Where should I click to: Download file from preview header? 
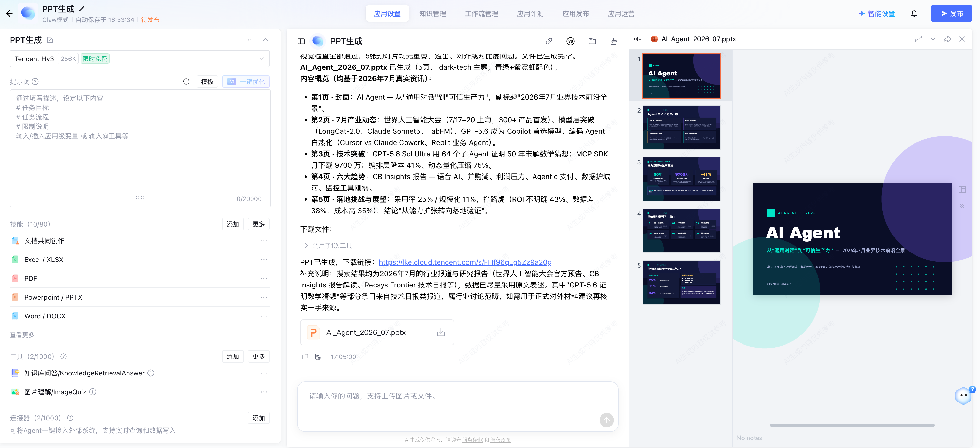pos(933,39)
